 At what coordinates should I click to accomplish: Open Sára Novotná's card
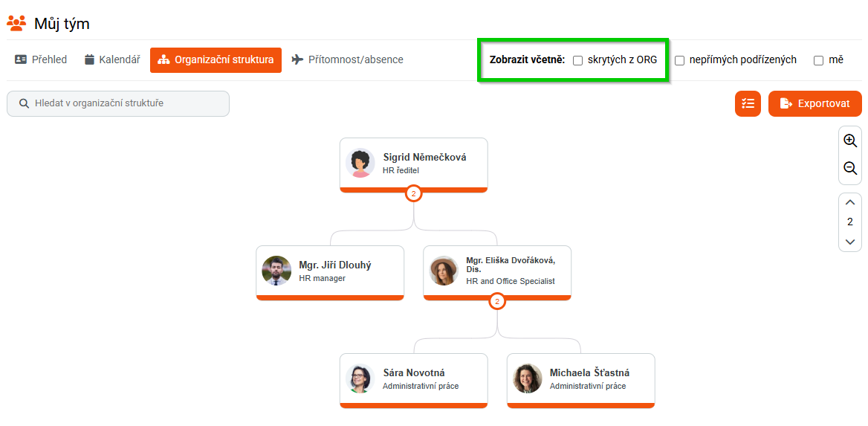(x=414, y=378)
